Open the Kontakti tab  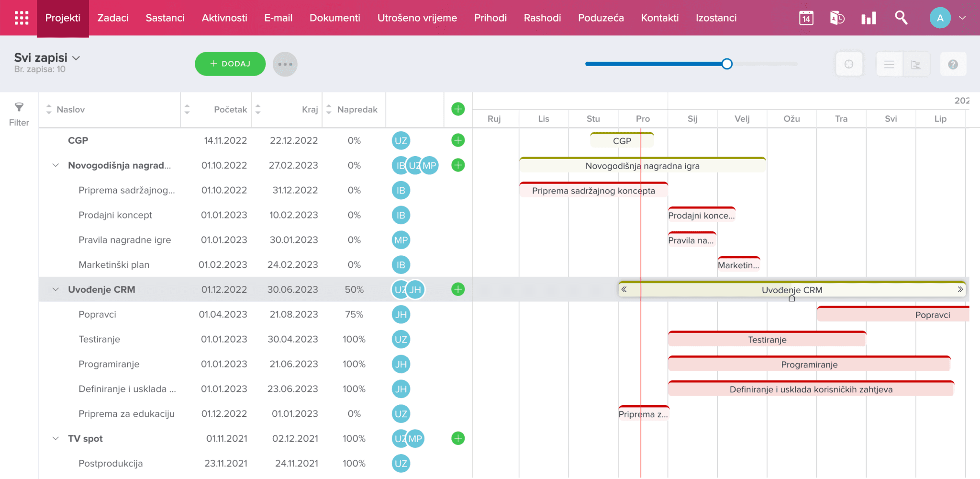pyautogui.click(x=660, y=18)
